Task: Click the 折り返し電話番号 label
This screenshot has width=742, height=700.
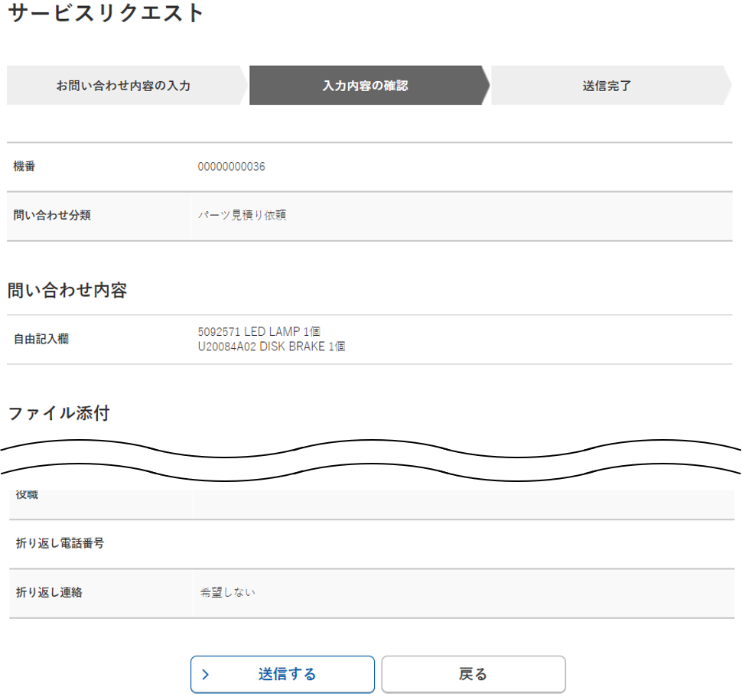Action: [x=60, y=544]
